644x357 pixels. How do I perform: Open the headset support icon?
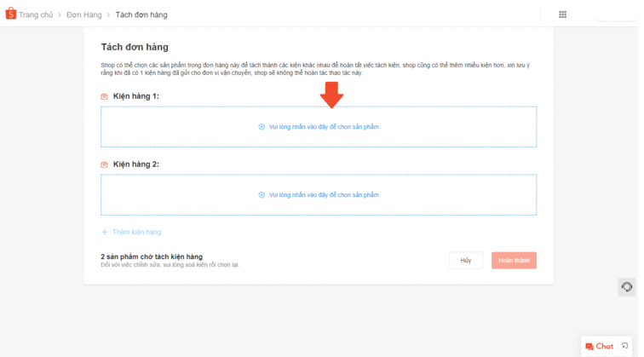pyautogui.click(x=626, y=287)
